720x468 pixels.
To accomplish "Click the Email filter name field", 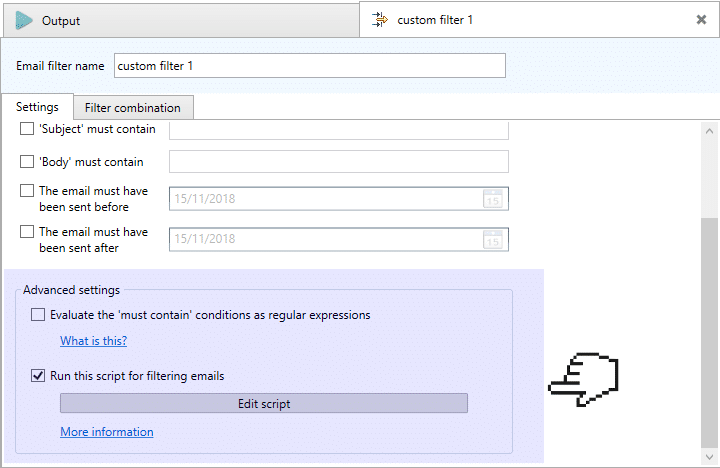I will 310,66.
